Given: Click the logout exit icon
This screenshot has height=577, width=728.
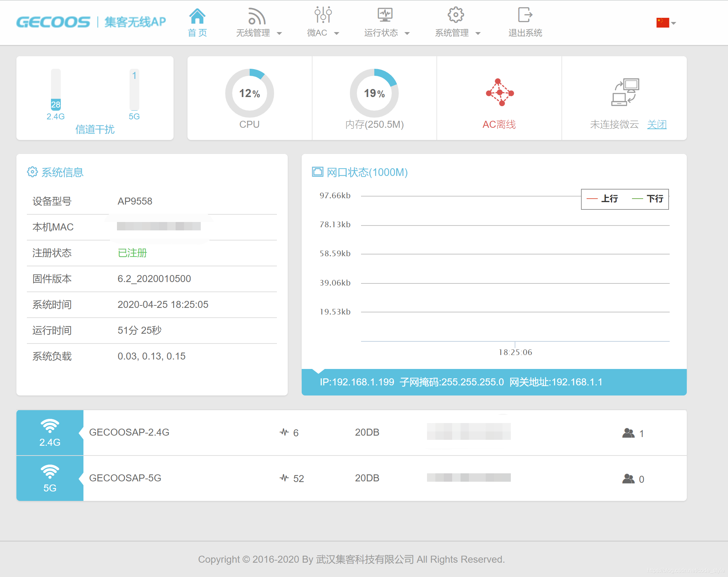Looking at the screenshot, I should [525, 15].
